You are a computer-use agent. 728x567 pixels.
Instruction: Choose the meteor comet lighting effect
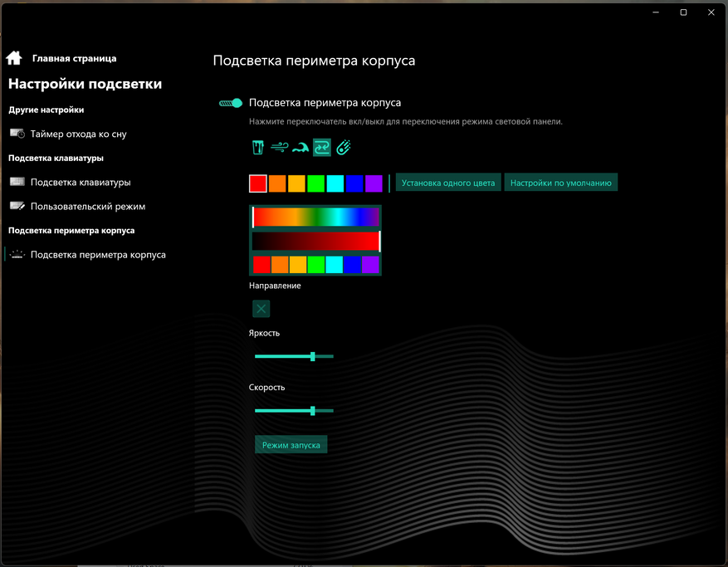tap(343, 148)
